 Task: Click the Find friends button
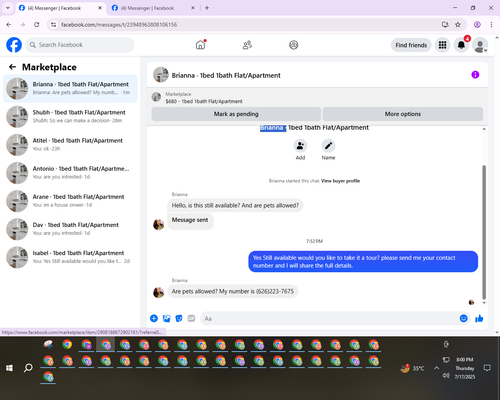pyautogui.click(x=411, y=45)
